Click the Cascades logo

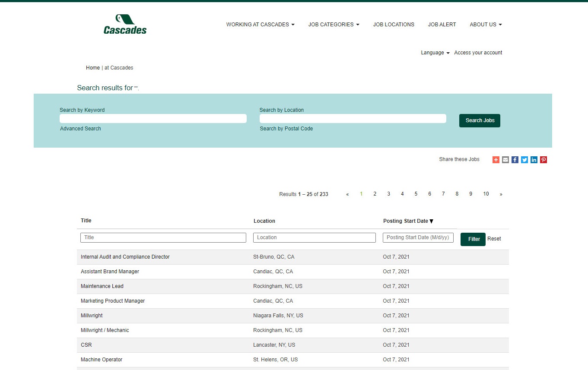pos(125,24)
